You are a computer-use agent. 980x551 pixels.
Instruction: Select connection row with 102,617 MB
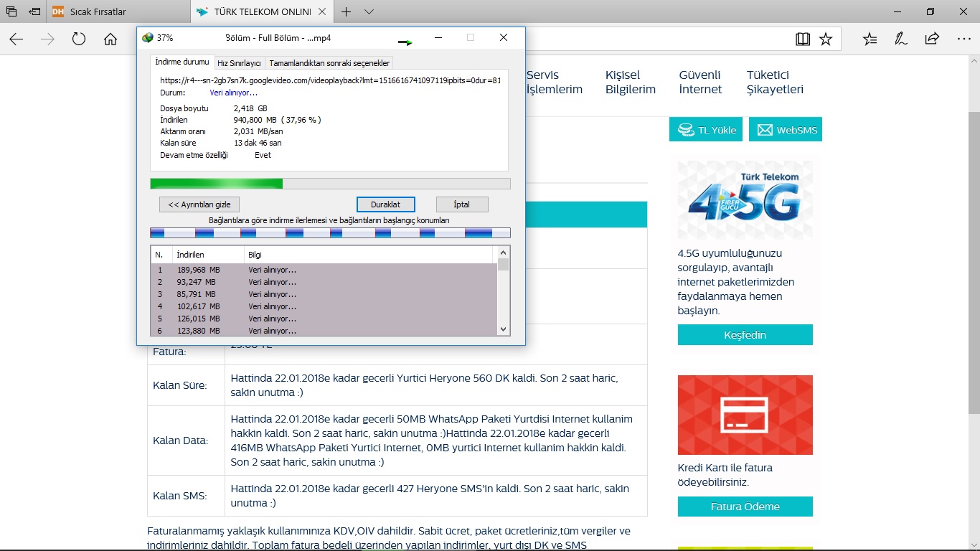tap(324, 306)
